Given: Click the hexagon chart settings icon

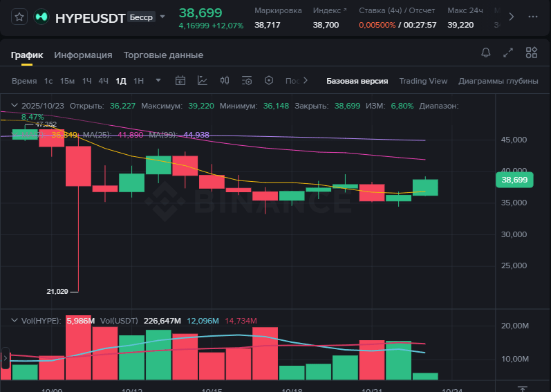Looking at the screenshot, I should click(269, 80).
